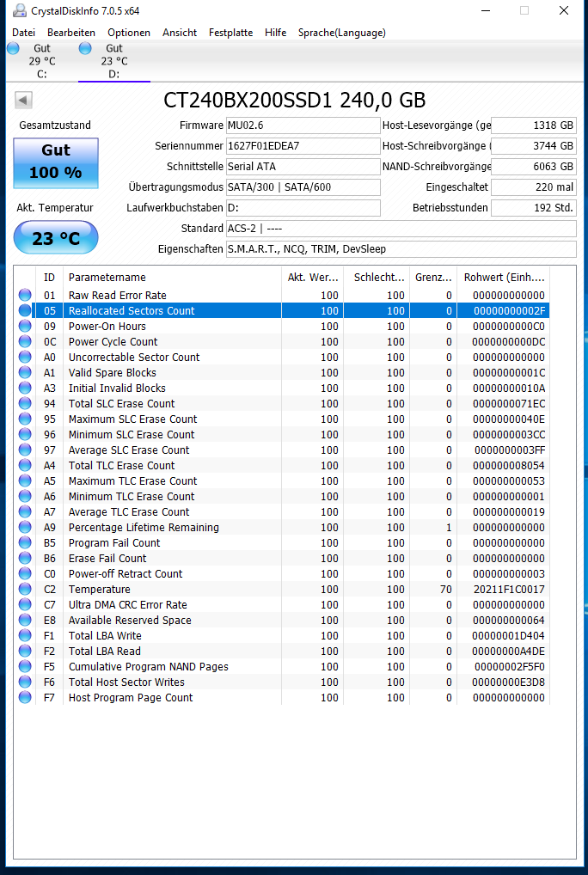This screenshot has height=875, width=588.
Task: Click status orb of Percentage Lifetime Remaining row
Action: pyautogui.click(x=25, y=527)
